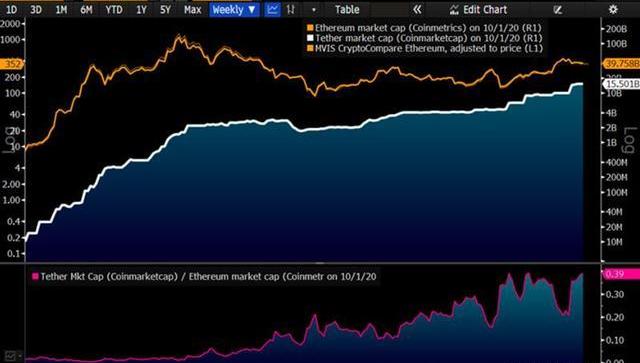
Task: Select the line chart type icon
Action: 272,9
